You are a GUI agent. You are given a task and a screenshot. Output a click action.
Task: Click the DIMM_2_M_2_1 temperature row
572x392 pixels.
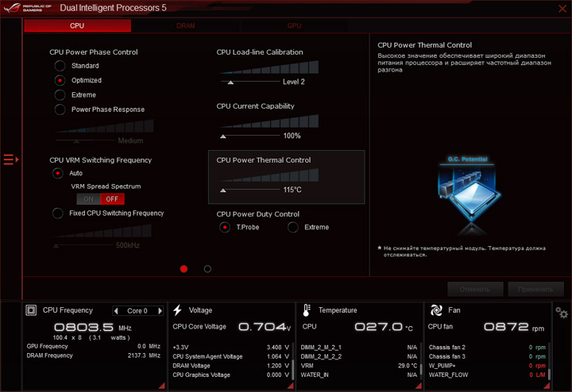359,348
